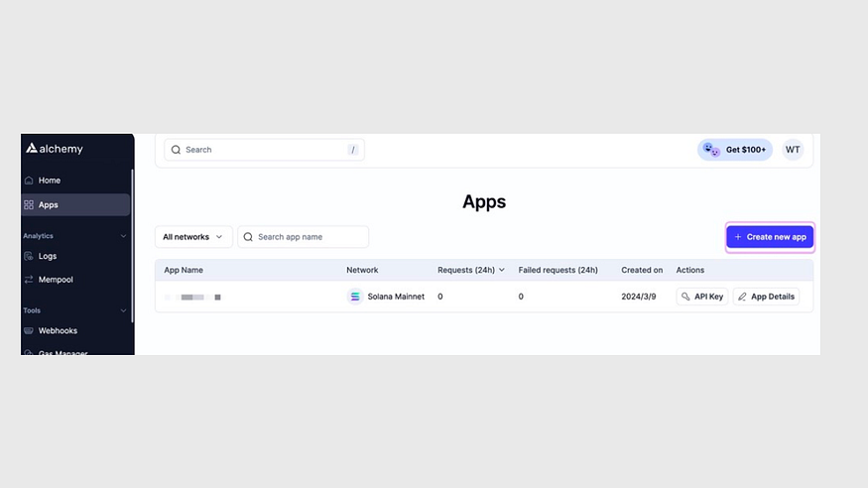Click the Get $100+ referral button
The image size is (868, 488).
tap(735, 150)
